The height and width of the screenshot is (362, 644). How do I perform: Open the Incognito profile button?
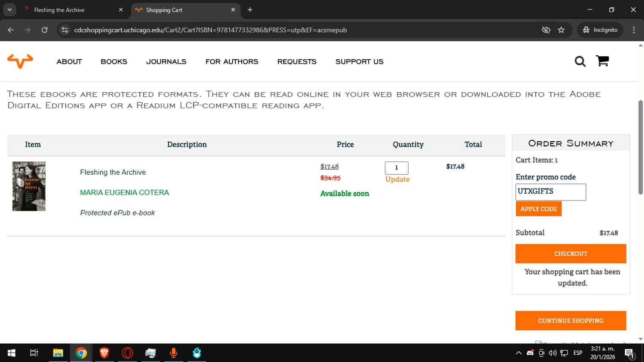600,30
